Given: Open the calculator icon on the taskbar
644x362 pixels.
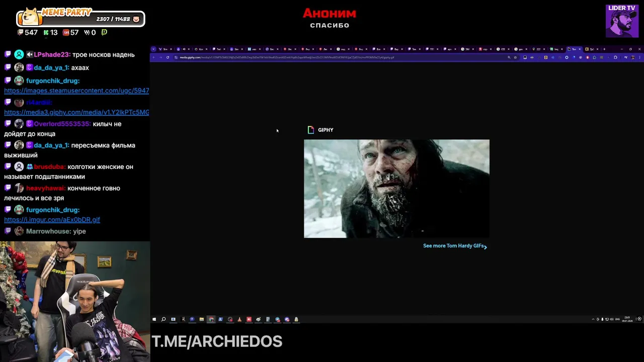Looking at the screenshot, I should pyautogui.click(x=268, y=319).
